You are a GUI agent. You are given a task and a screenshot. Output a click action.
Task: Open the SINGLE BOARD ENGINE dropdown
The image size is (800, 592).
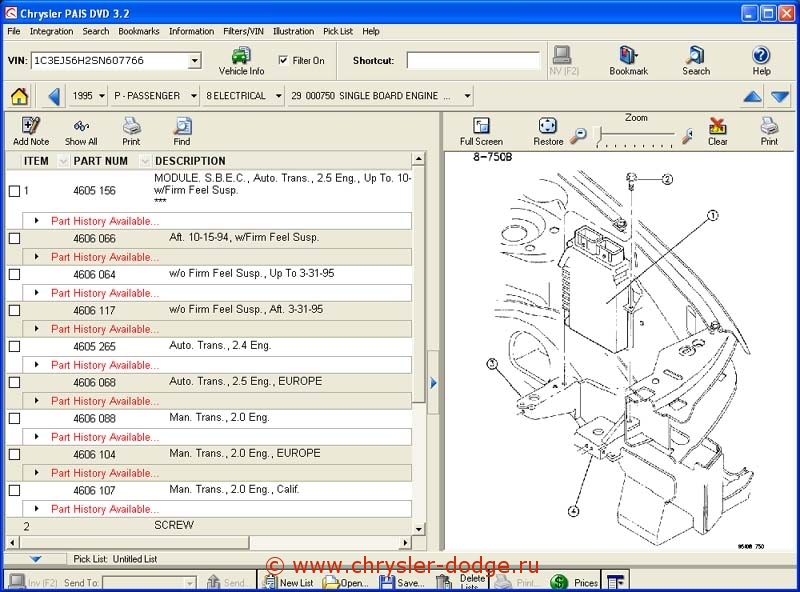(467, 96)
